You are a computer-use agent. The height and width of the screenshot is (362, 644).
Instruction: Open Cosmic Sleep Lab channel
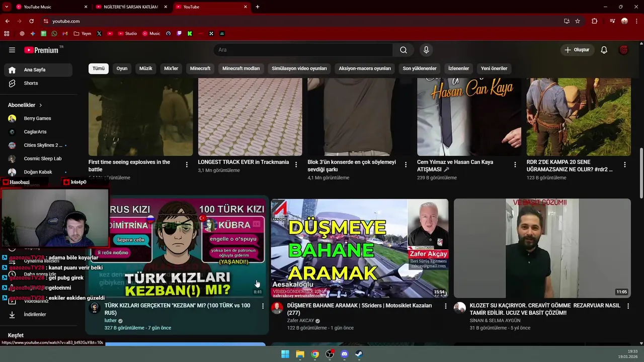pyautogui.click(x=38, y=158)
